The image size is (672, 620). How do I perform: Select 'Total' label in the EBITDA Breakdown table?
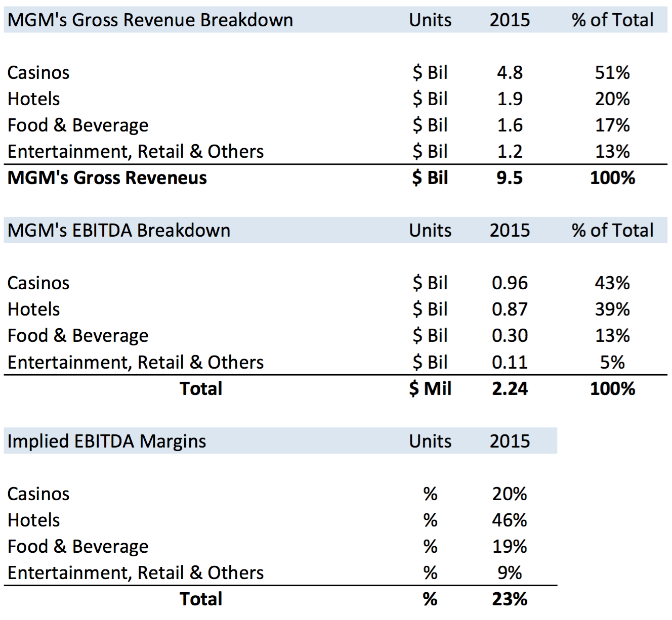point(201,389)
